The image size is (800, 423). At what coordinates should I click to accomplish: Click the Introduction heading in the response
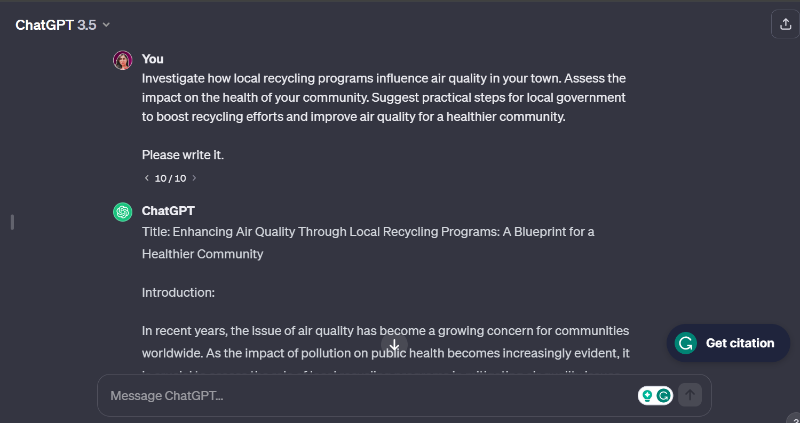[x=178, y=293]
